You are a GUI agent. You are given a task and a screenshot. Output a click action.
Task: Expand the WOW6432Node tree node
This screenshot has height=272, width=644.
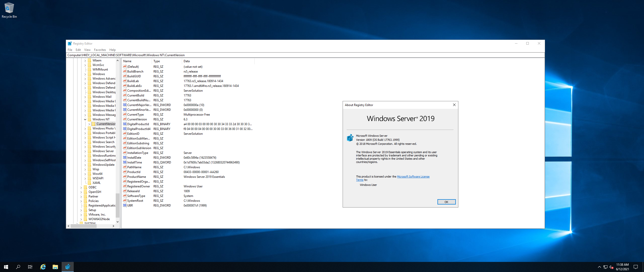pyautogui.click(x=81, y=219)
